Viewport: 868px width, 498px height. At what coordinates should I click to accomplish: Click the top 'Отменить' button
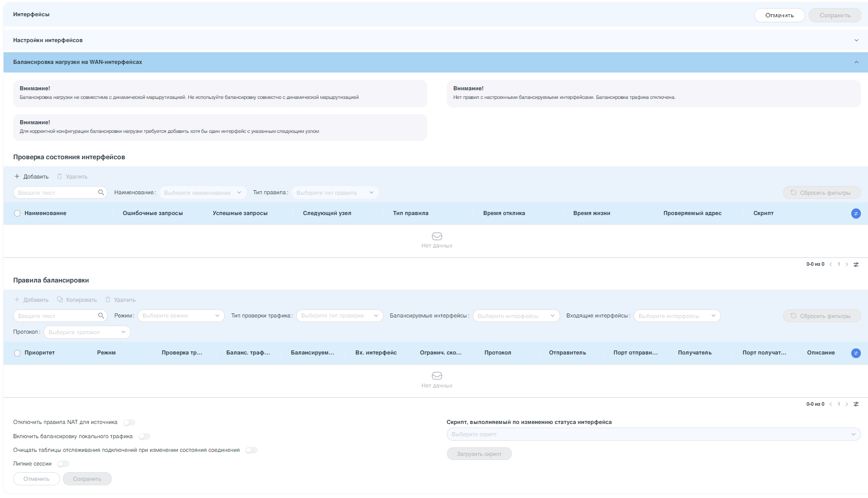click(x=779, y=15)
